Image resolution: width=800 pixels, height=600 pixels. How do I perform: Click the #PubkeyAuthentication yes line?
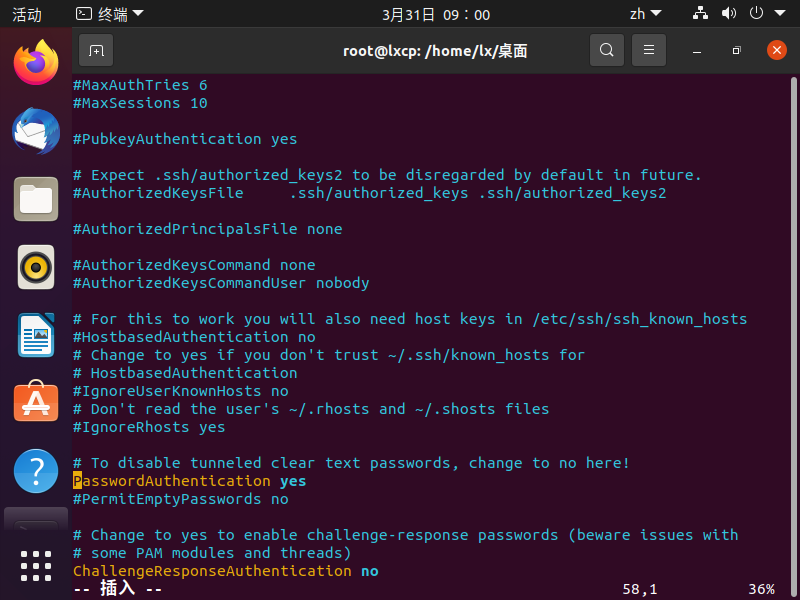tap(185, 139)
